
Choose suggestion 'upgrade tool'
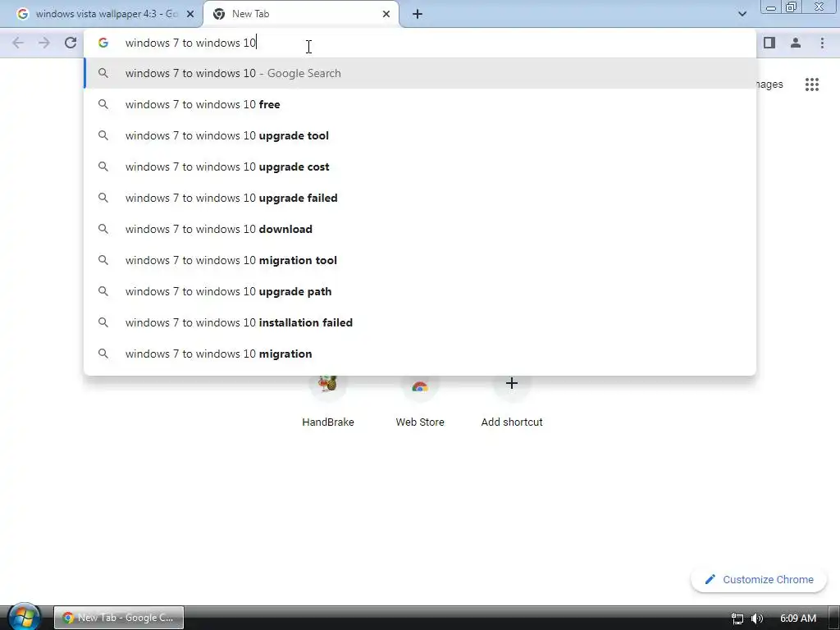coord(420,135)
